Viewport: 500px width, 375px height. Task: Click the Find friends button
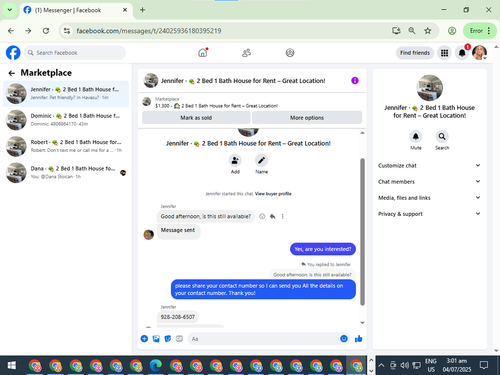[x=415, y=53]
